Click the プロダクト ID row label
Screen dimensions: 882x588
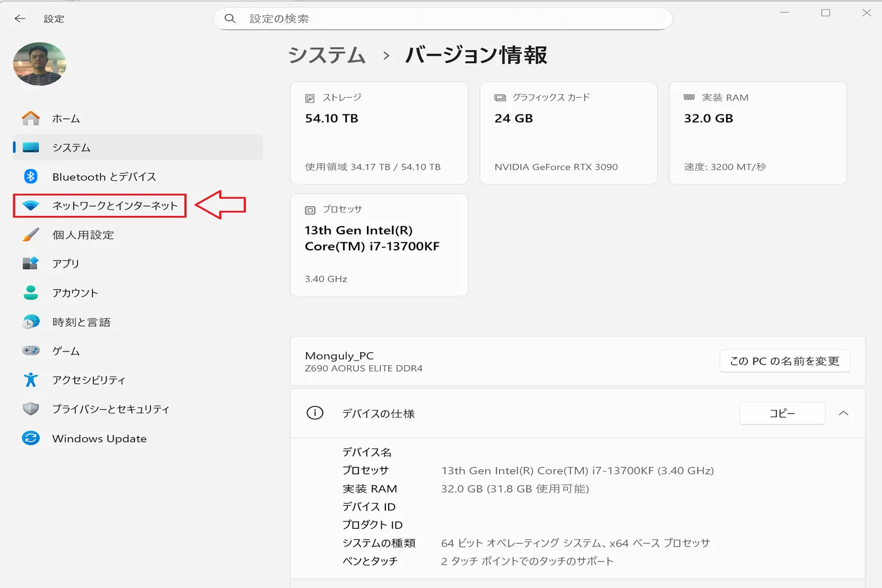(x=372, y=524)
